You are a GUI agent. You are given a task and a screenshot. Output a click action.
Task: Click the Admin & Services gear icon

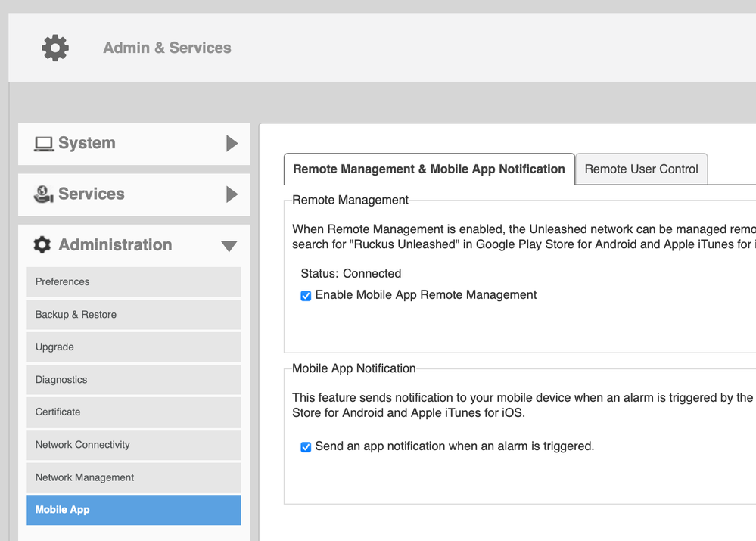coord(54,48)
